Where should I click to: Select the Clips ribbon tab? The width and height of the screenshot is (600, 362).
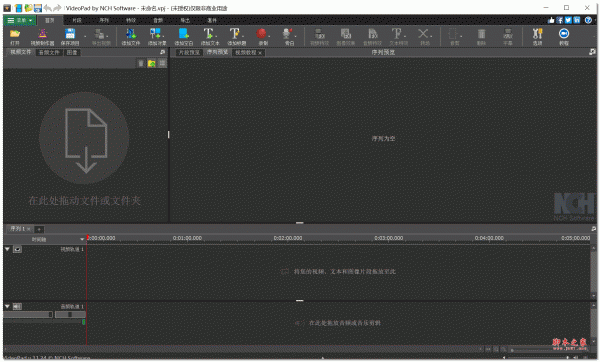tap(77, 20)
